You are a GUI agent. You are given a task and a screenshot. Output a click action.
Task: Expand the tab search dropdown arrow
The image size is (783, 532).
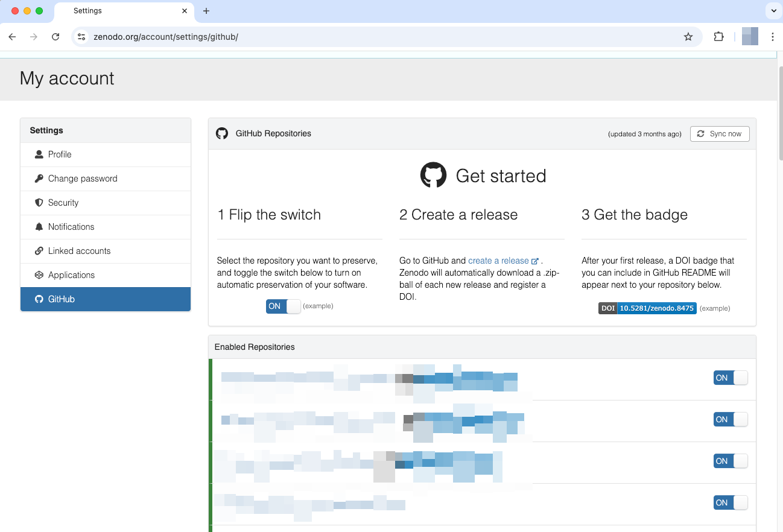[773, 11]
